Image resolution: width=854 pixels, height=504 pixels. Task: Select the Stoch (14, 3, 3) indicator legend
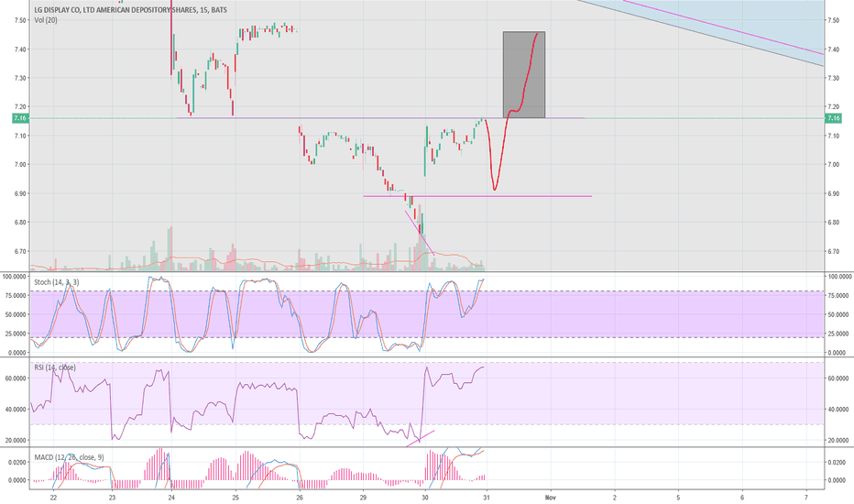point(57,282)
